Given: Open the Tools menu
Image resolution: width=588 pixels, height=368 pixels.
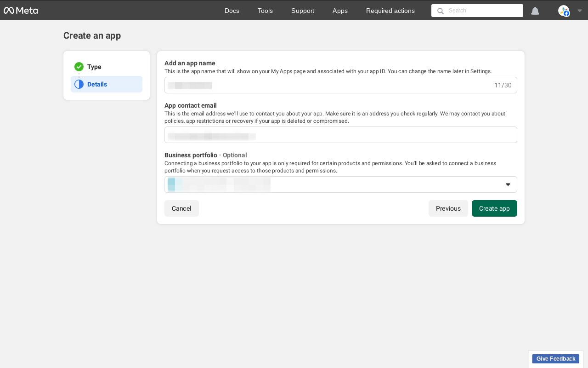Looking at the screenshot, I should (x=265, y=11).
